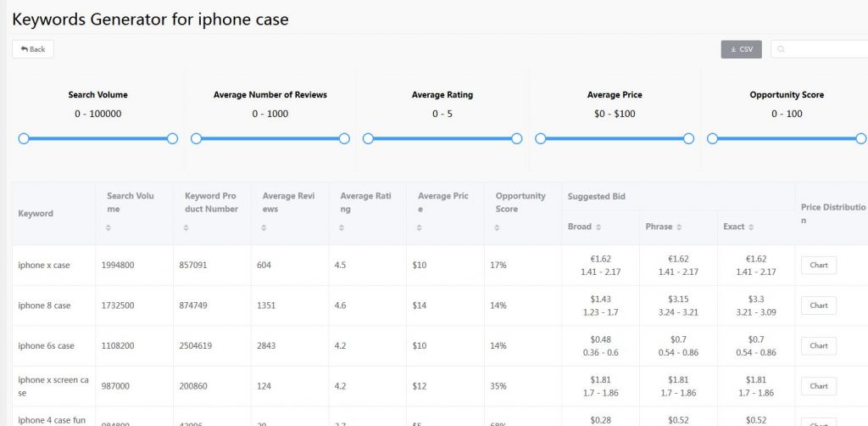Image resolution: width=868 pixels, height=426 pixels.
Task: Click the Back button
Action: coord(33,49)
